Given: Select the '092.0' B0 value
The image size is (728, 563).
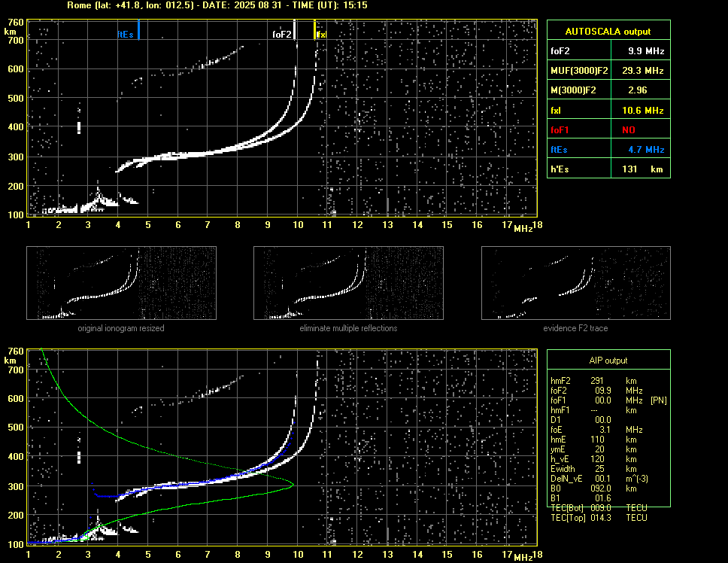Looking at the screenshot, I should pos(601,488).
